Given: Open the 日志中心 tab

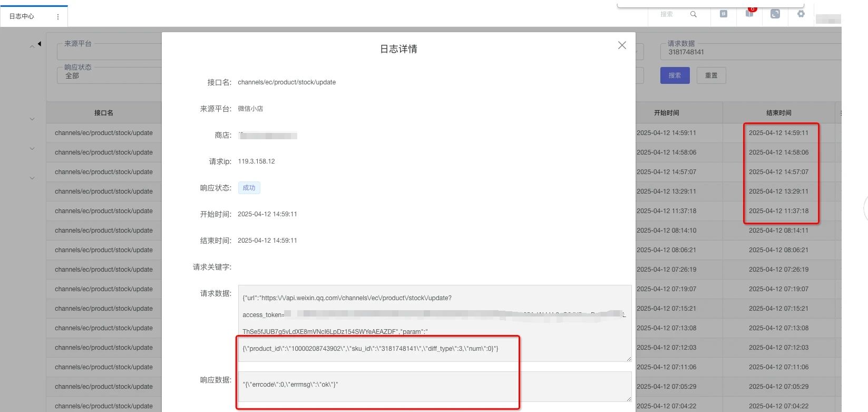Looking at the screenshot, I should tap(22, 16).
